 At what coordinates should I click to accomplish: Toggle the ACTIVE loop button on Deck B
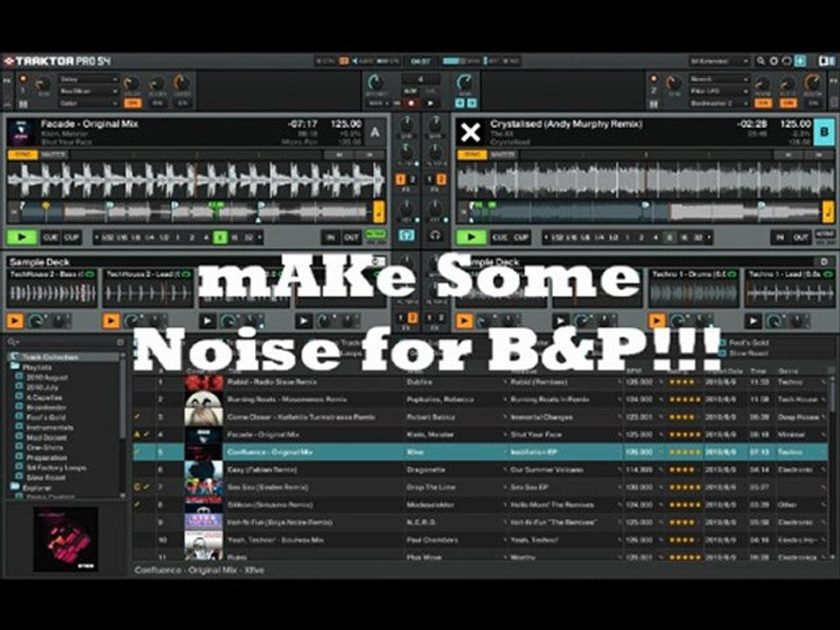point(824,234)
